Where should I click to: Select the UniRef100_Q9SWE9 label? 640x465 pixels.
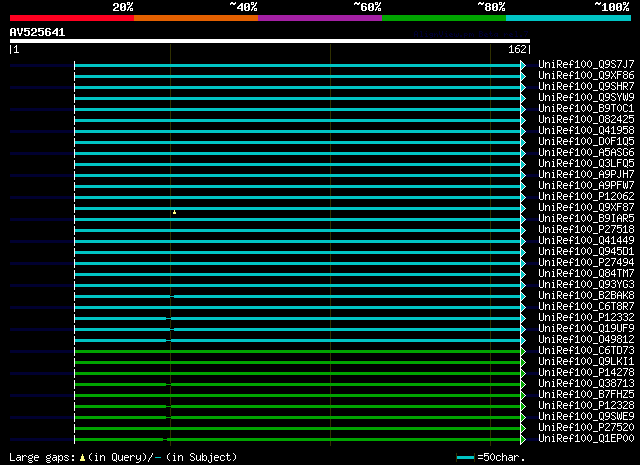point(586,417)
